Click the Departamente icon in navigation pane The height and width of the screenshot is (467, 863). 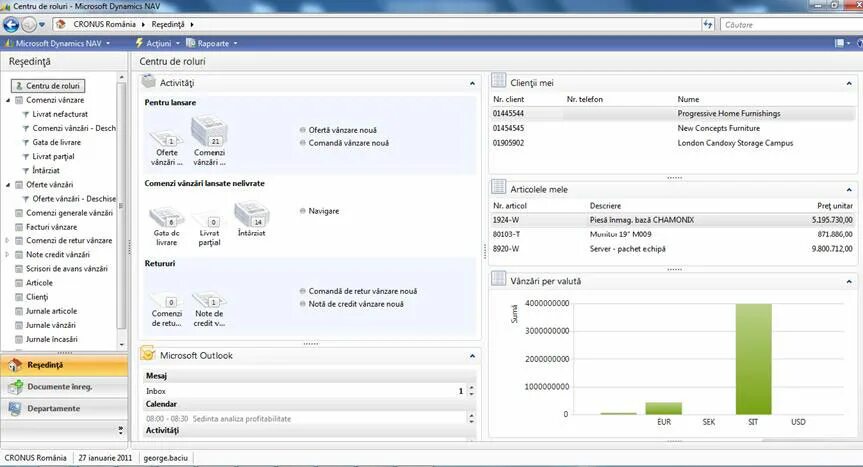[15, 409]
